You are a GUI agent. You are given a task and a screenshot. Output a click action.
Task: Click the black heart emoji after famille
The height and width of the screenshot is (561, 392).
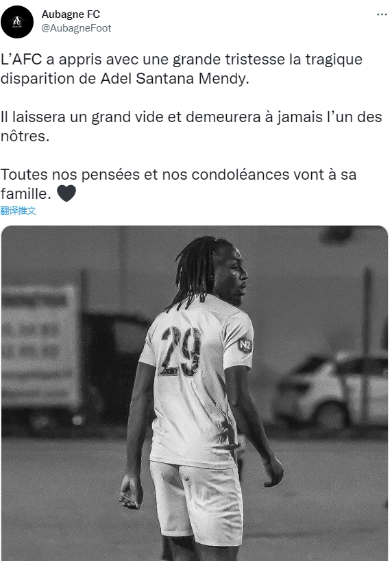pos(66,193)
